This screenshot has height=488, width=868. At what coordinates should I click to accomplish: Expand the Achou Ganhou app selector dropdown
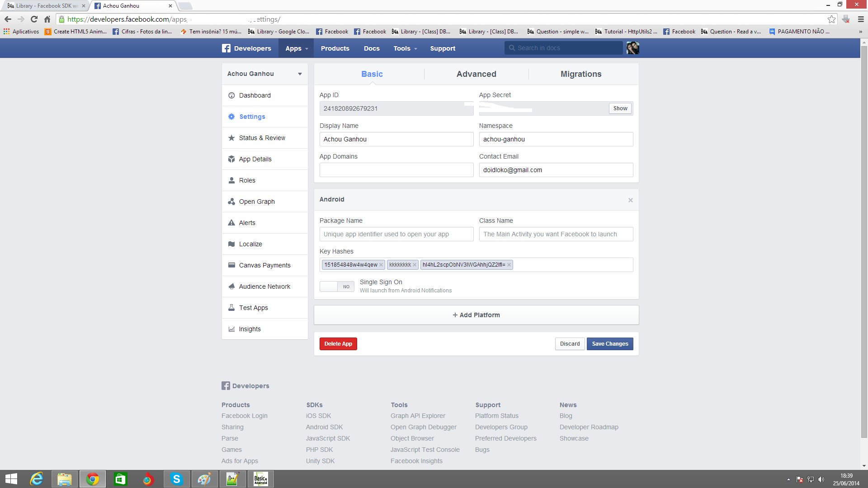click(x=300, y=74)
